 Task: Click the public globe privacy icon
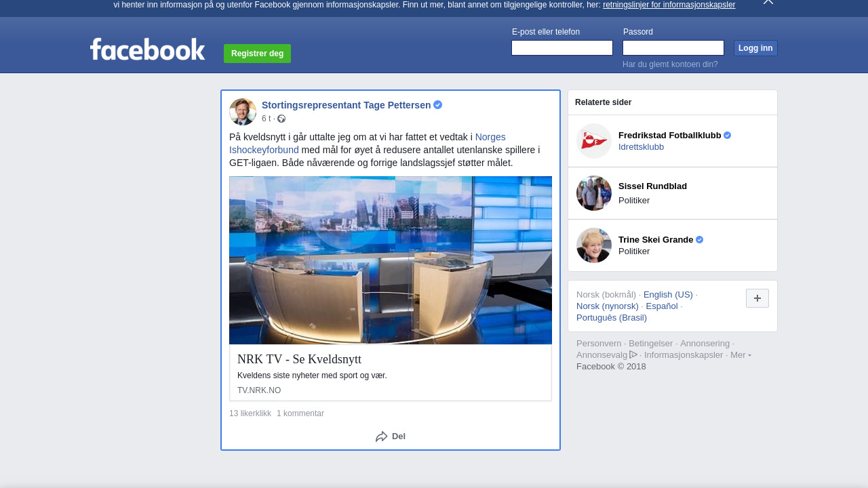[x=281, y=119]
